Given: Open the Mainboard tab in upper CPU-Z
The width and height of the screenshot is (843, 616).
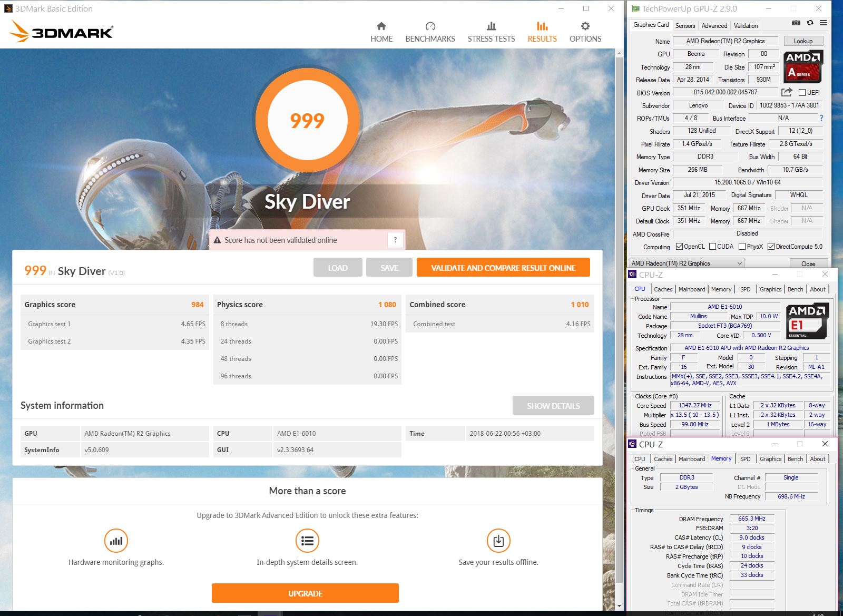Looking at the screenshot, I should tap(692, 289).
